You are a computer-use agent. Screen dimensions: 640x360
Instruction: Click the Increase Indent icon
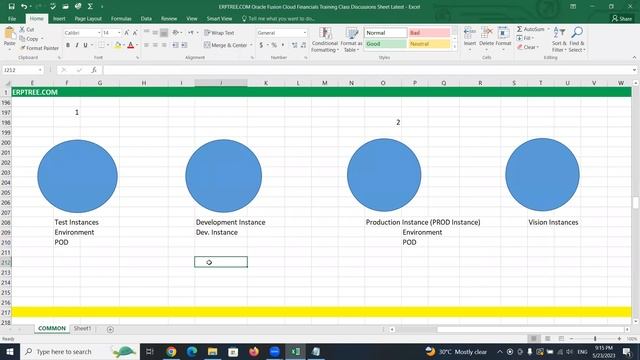184,45
